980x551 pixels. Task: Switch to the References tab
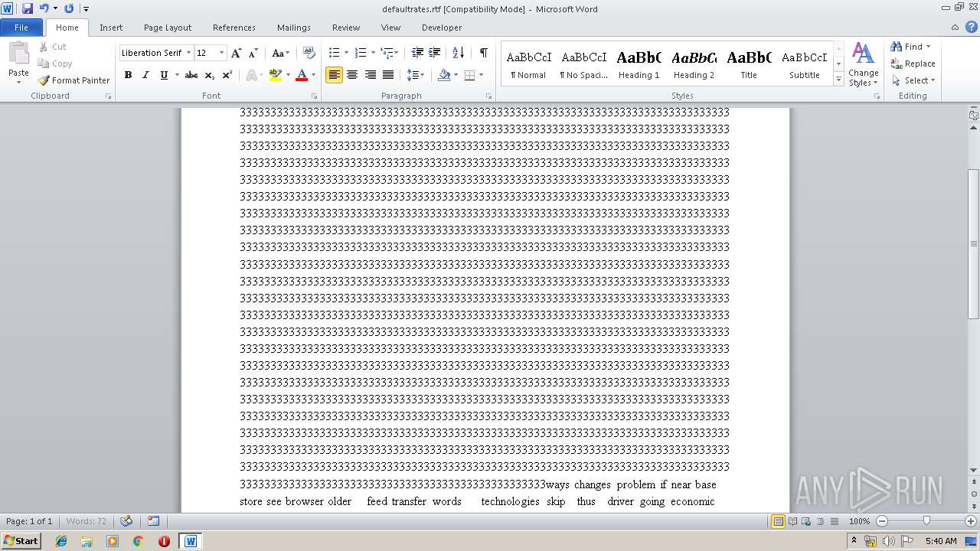pos(234,28)
